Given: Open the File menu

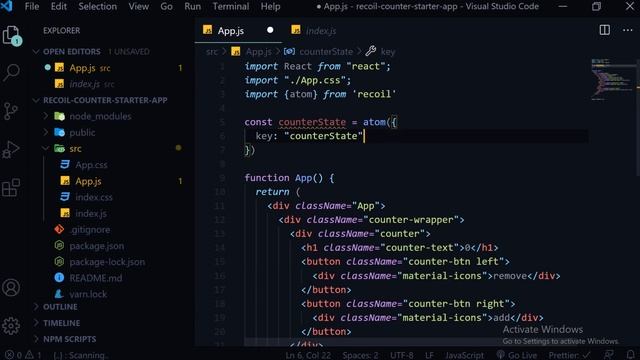Looking at the screenshot, I should [x=32, y=7].
